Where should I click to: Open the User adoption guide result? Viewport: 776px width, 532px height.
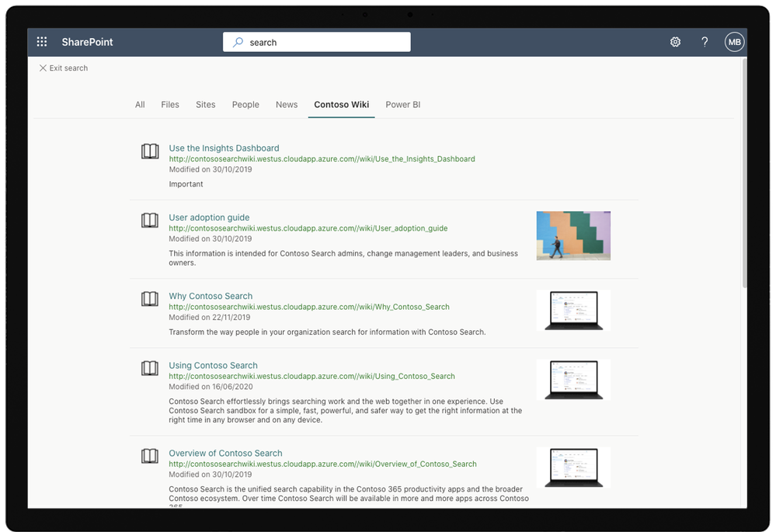click(x=209, y=217)
